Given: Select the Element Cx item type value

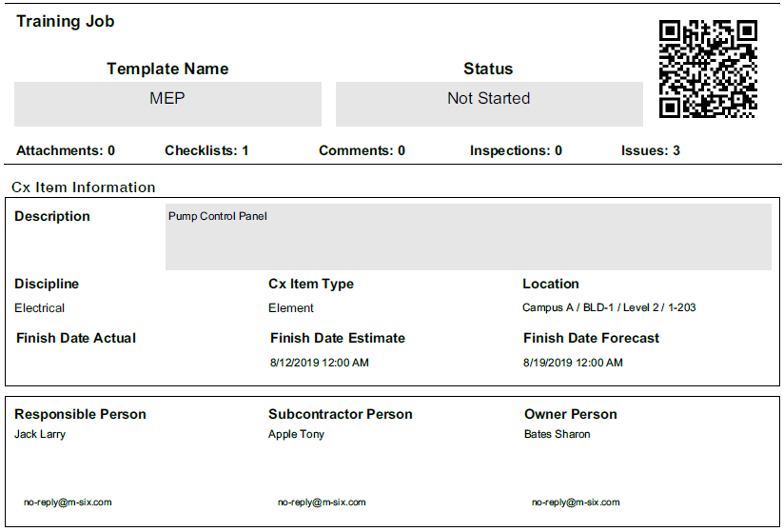Looking at the screenshot, I should tap(291, 308).
